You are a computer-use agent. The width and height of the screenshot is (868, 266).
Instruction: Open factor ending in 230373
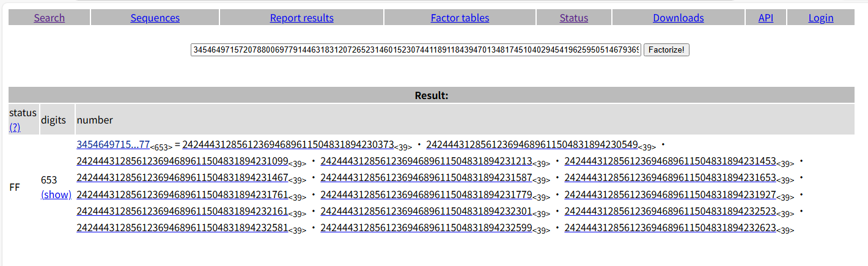tap(288, 144)
